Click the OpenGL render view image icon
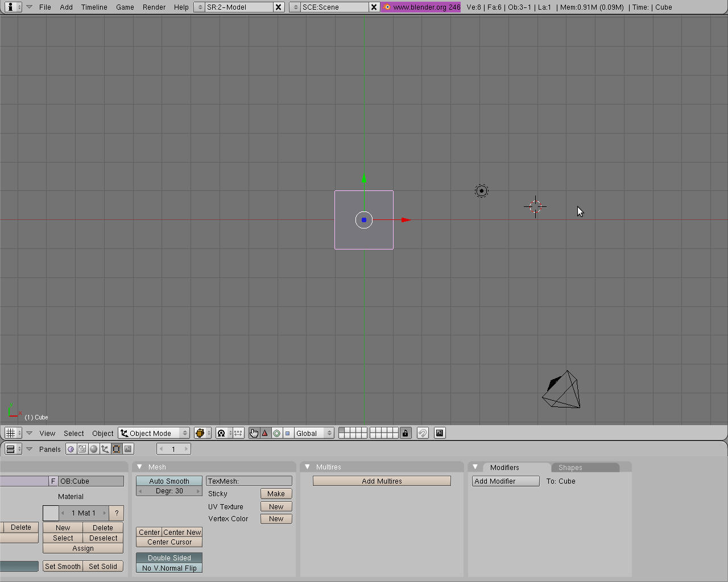 click(440, 433)
